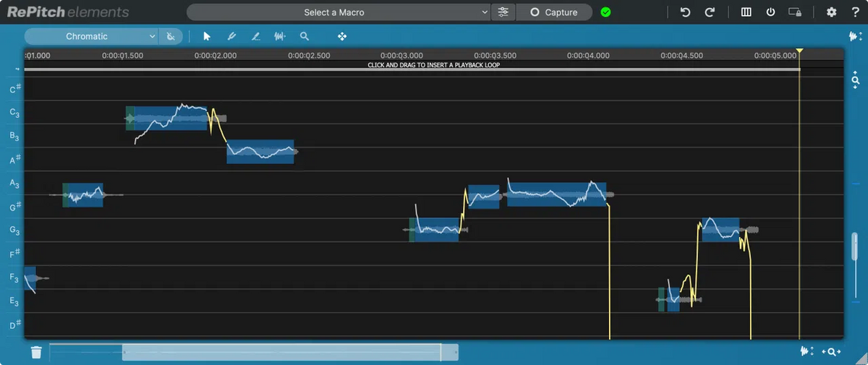Open the Select a Macro dropdown
Image resolution: width=868 pixels, height=365 pixels.
coord(339,12)
